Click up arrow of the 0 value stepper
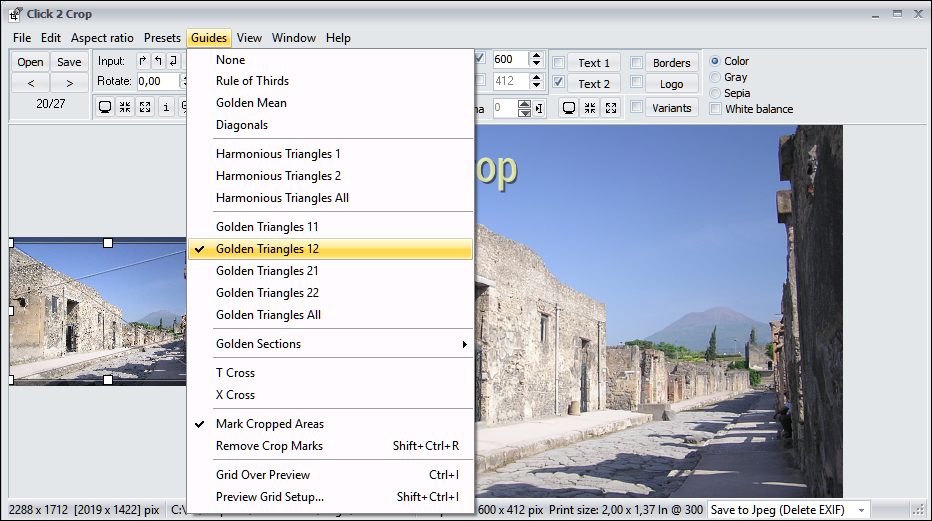The image size is (932, 521). [524, 104]
